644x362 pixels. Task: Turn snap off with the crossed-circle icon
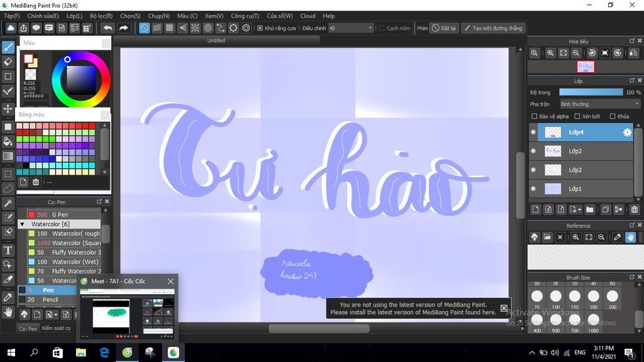(144, 28)
